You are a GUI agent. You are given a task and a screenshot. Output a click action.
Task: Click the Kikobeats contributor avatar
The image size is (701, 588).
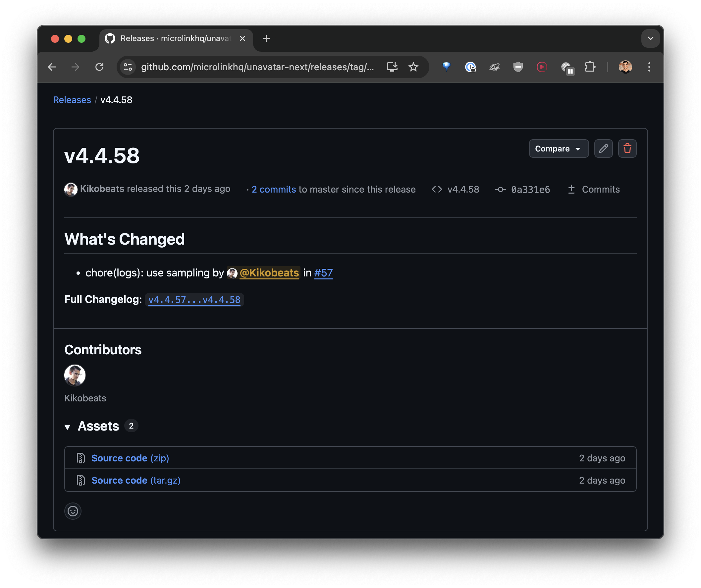pyautogui.click(x=75, y=375)
